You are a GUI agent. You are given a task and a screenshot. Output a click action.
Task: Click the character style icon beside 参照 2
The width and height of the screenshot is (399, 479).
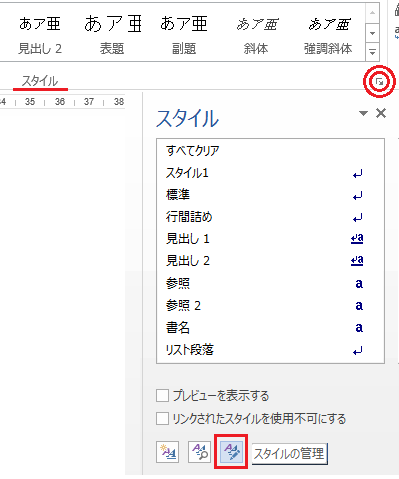click(x=359, y=306)
